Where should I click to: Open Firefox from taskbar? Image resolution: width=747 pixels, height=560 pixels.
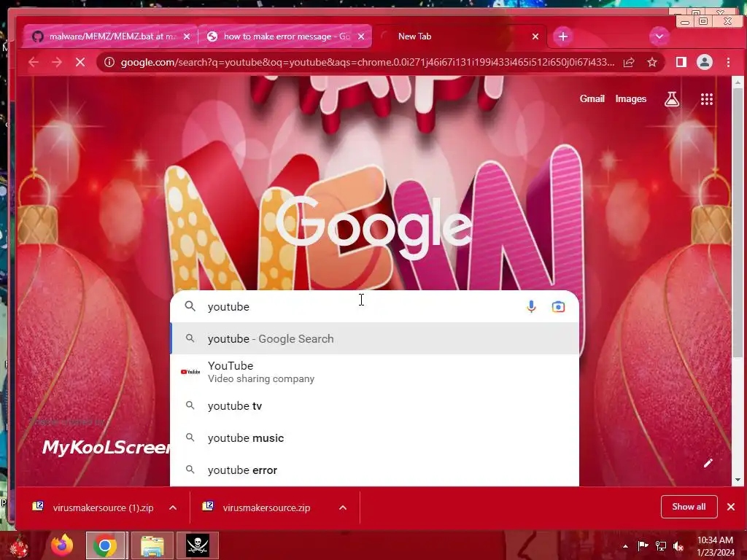63,545
